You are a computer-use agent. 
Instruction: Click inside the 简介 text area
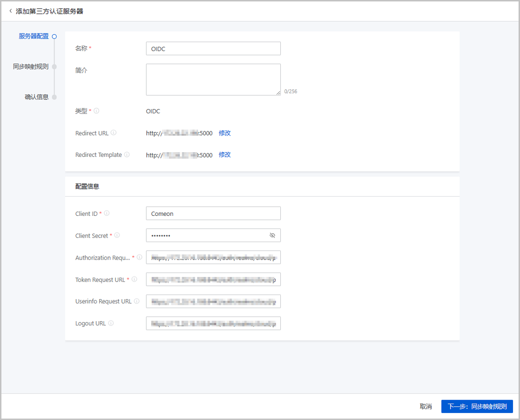213,79
